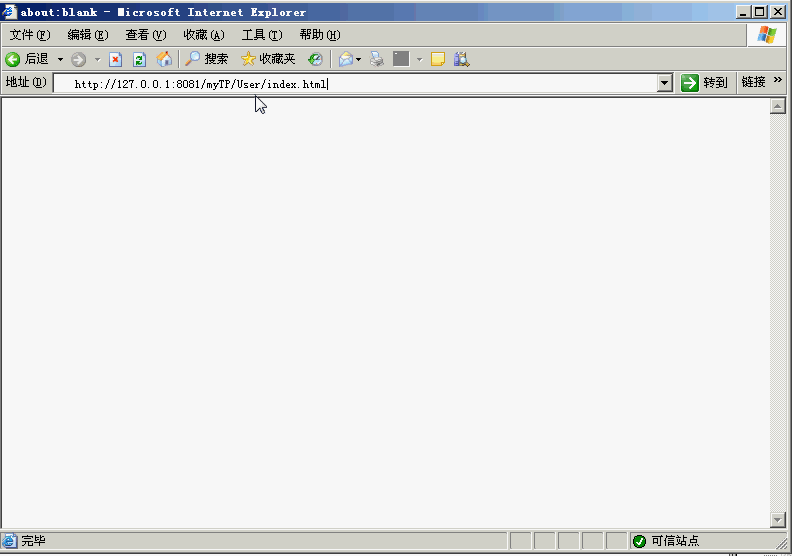Click the 链接 Links toolbar label

pyautogui.click(x=753, y=82)
